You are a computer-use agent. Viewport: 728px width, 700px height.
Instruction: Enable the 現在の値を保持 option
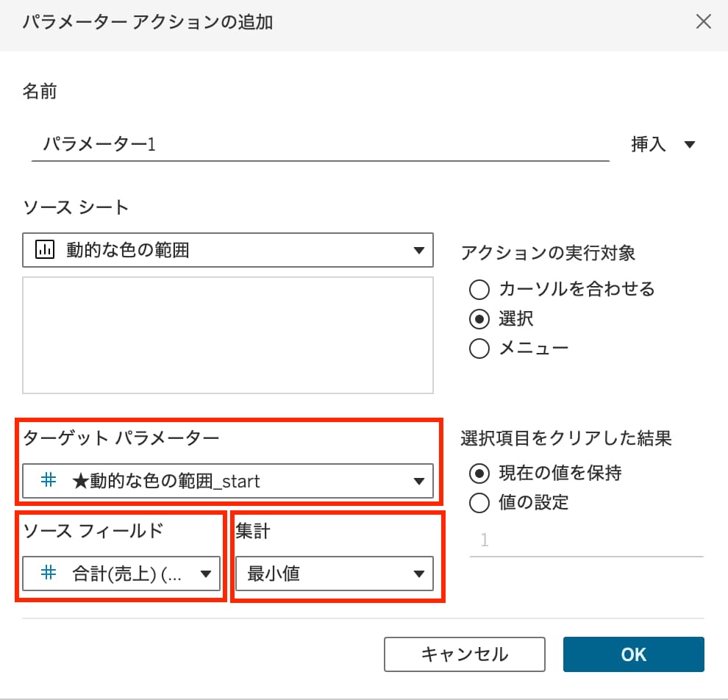coord(479,473)
